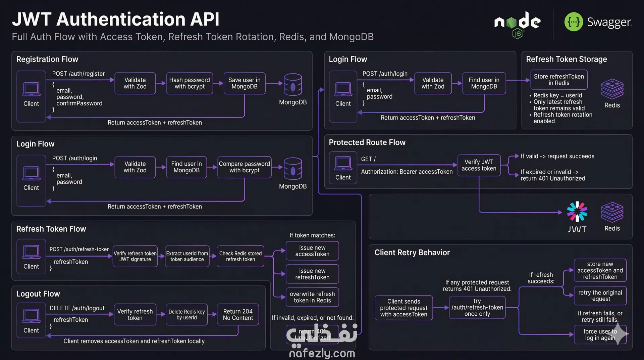
Task: Select the force user to log in again box
Action: coord(600,334)
